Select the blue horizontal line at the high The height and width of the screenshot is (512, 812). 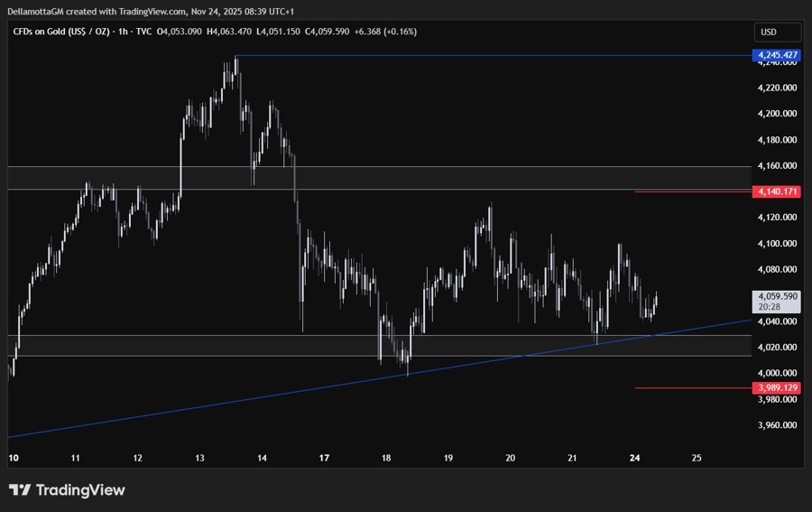click(x=487, y=56)
